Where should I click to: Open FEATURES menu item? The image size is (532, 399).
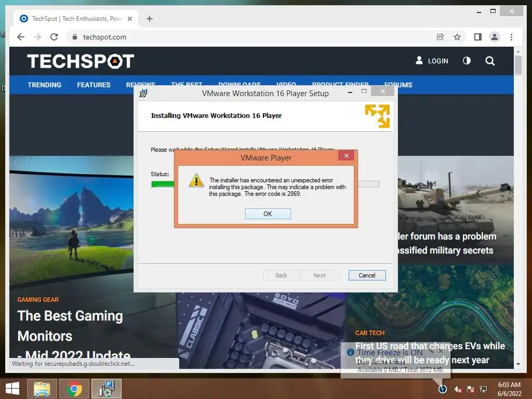click(x=94, y=85)
